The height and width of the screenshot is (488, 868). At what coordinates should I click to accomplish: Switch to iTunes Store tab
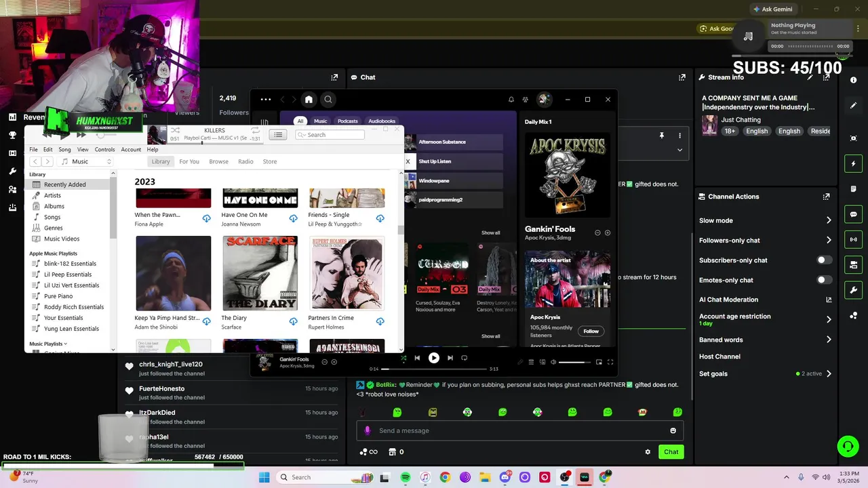click(x=270, y=161)
